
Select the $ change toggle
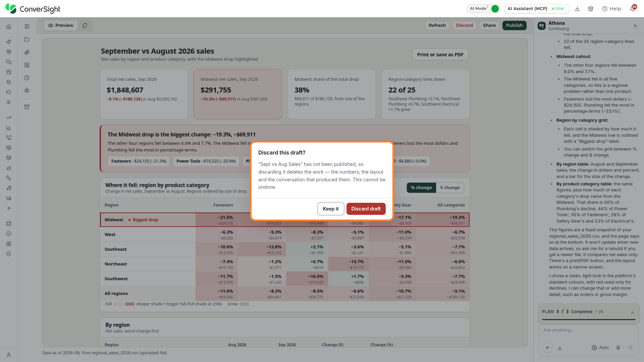[x=450, y=188]
